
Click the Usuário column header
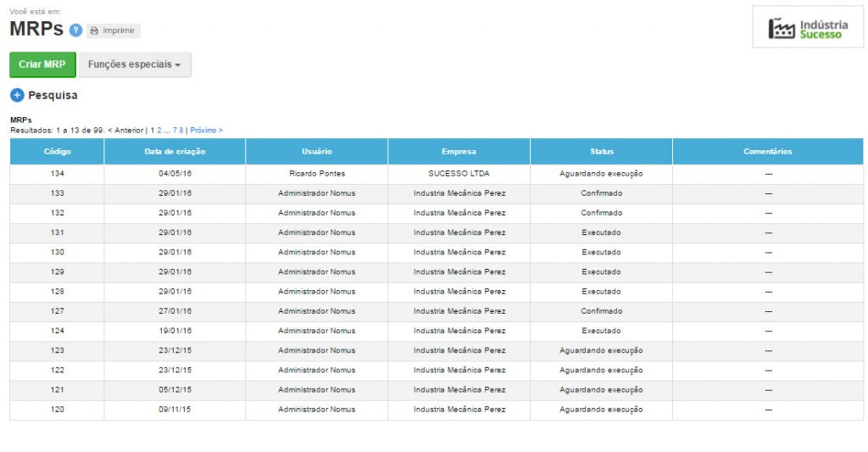[x=316, y=152]
